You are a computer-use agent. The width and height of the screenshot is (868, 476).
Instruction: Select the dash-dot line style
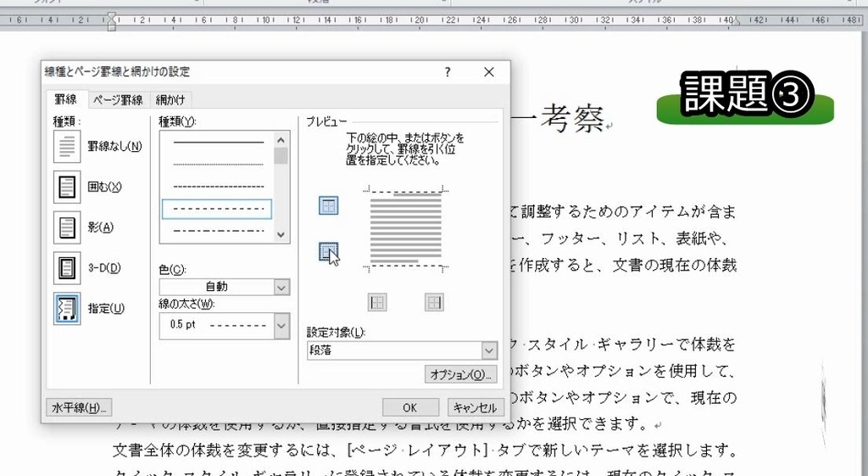218,230
